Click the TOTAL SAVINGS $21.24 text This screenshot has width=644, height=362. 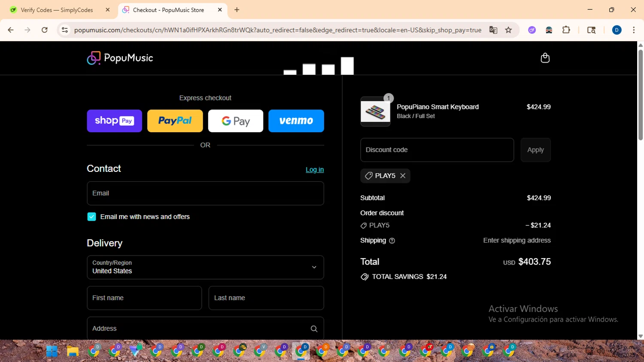pos(409,277)
